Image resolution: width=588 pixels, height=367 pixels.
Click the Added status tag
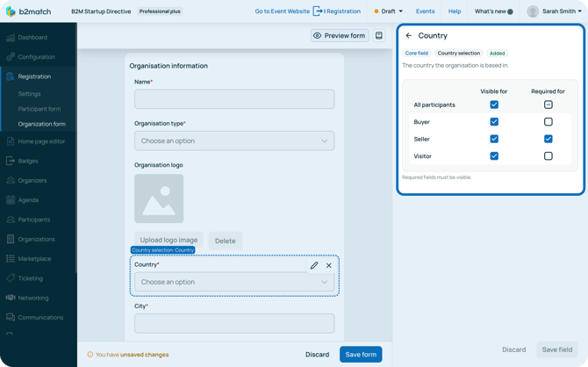point(498,54)
